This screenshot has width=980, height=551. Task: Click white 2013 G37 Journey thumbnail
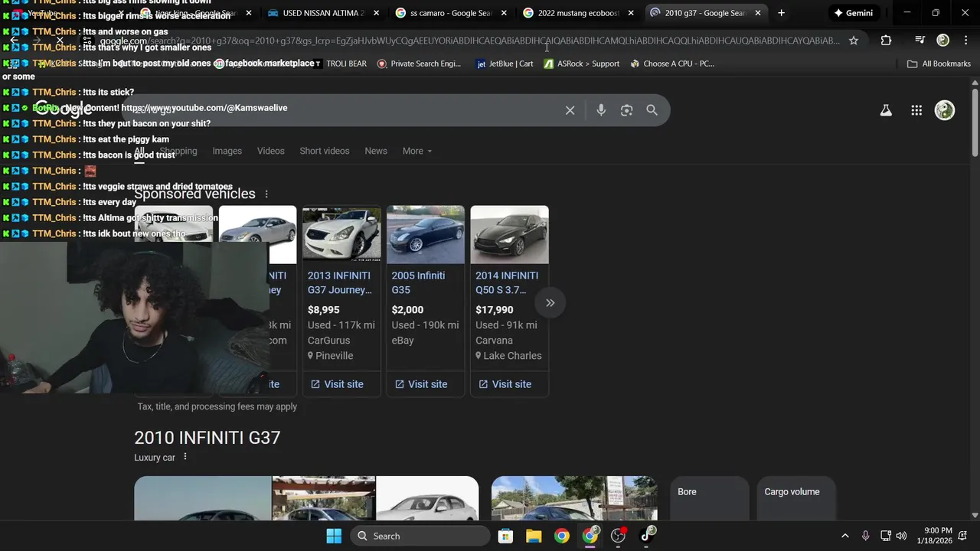(x=341, y=234)
